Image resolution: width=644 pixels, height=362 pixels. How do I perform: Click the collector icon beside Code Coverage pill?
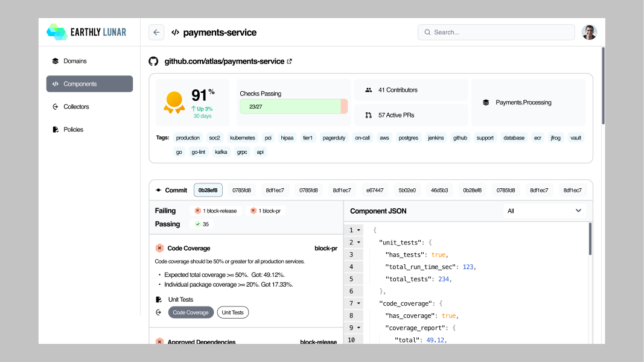pos(159,313)
